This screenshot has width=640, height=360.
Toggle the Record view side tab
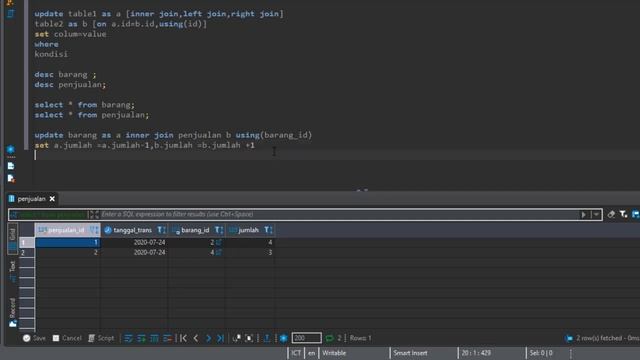pyautogui.click(x=13, y=312)
